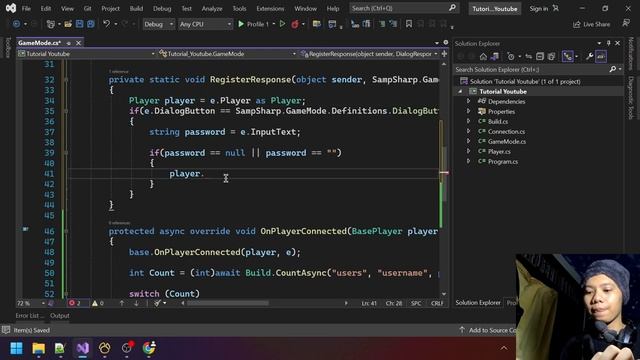The height and width of the screenshot is (360, 640).
Task: Toggle the highlighted View Code Map button
Action: click(x=567, y=56)
